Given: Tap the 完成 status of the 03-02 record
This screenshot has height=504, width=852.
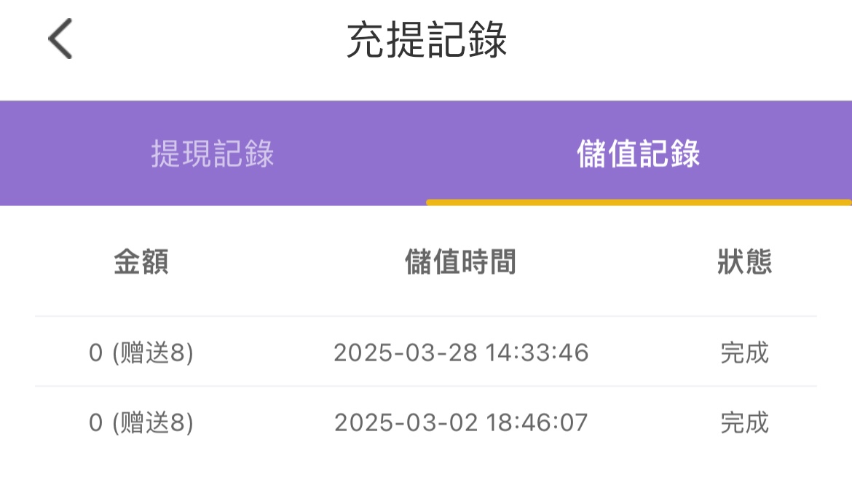Looking at the screenshot, I should 744,422.
